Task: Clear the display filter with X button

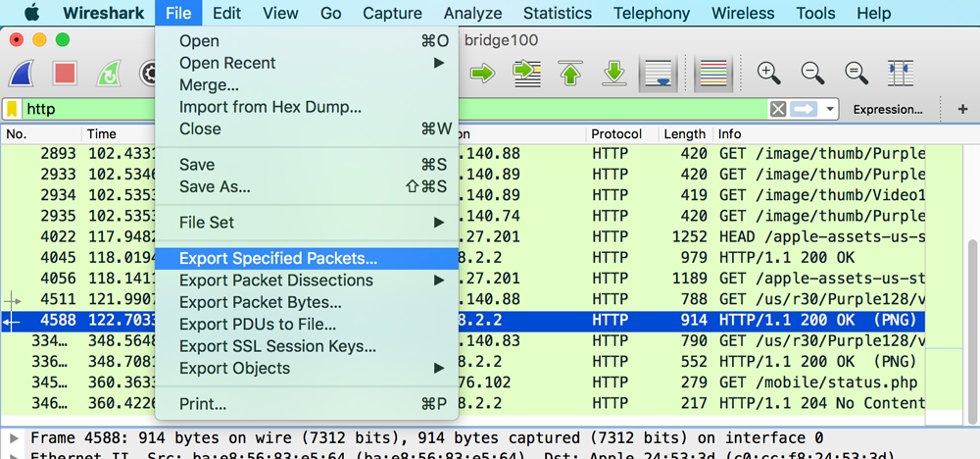Action: point(778,110)
